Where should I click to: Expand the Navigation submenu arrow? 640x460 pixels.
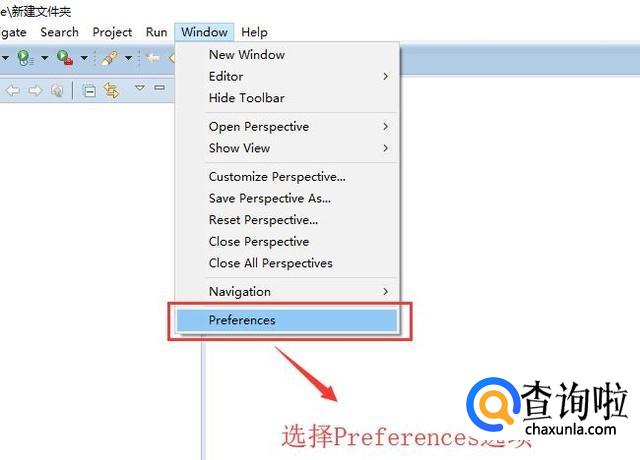(386, 291)
